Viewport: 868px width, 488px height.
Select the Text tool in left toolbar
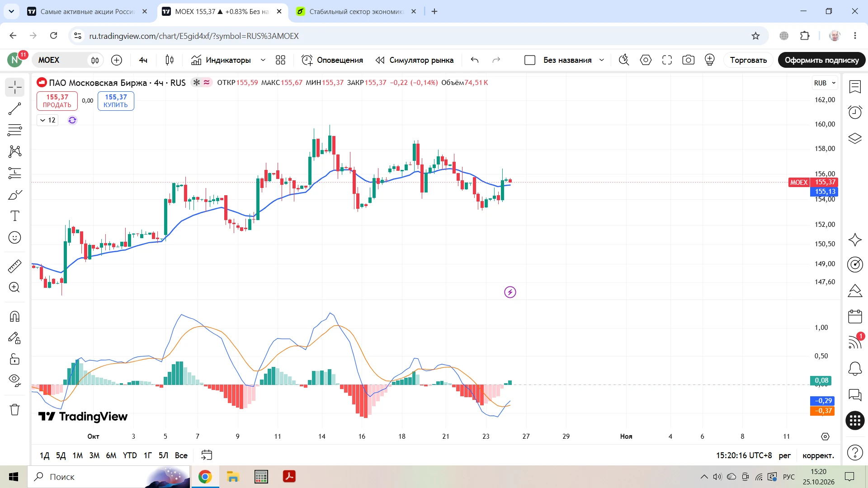coord(15,216)
